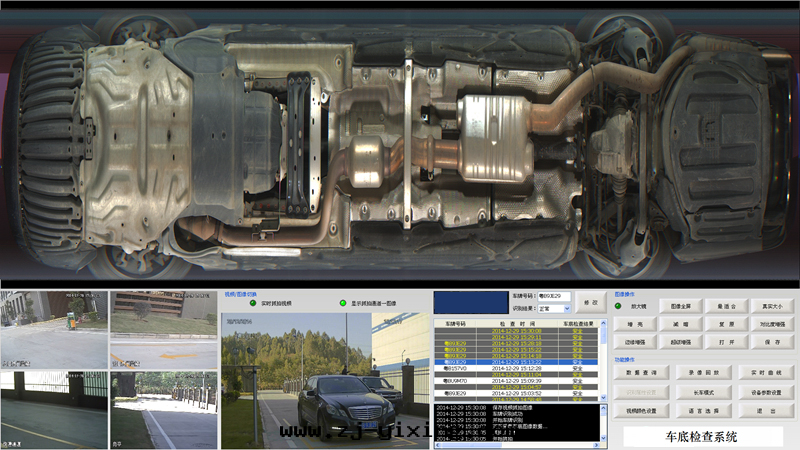Screen dimensions: 800x450
Task: Click the log panel horizontal scrollbar
Action: click(515, 446)
